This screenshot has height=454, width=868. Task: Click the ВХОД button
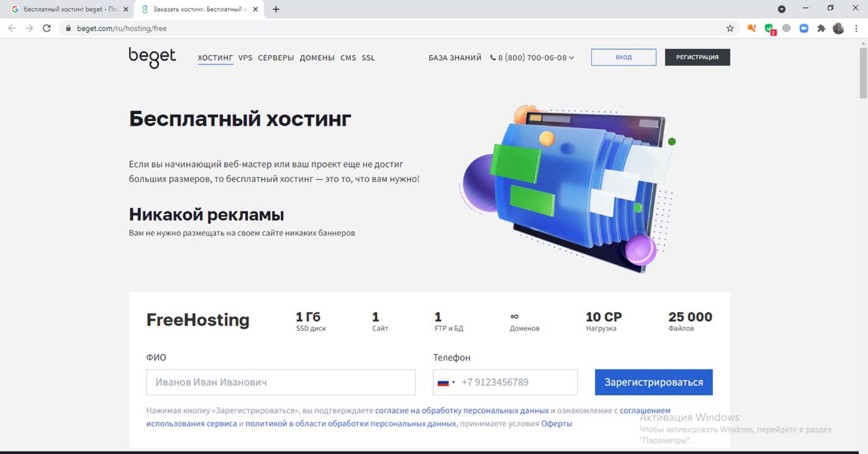coord(623,57)
